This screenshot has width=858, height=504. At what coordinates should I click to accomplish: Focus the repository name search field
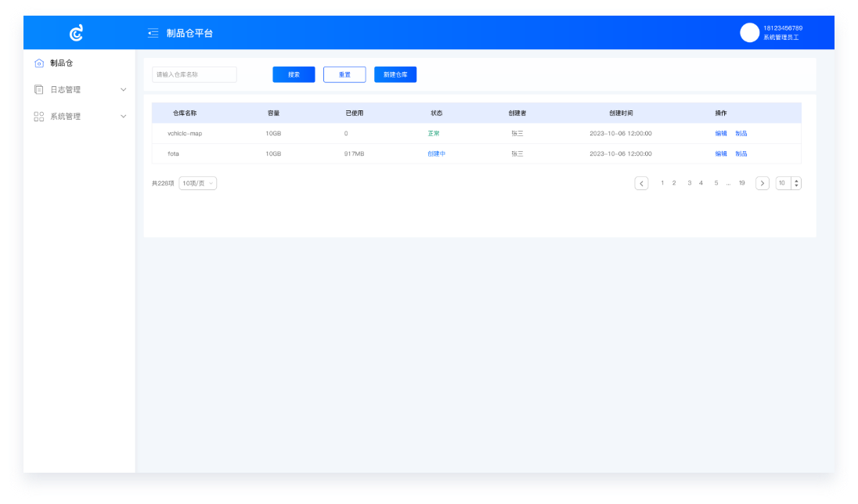click(x=194, y=74)
